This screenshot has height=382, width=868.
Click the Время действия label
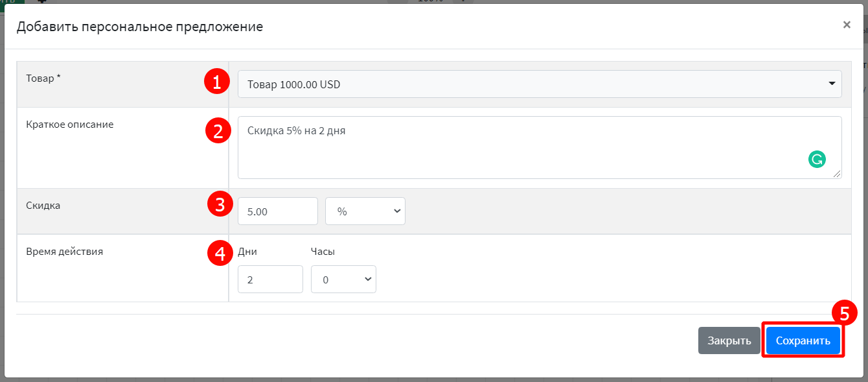[64, 252]
